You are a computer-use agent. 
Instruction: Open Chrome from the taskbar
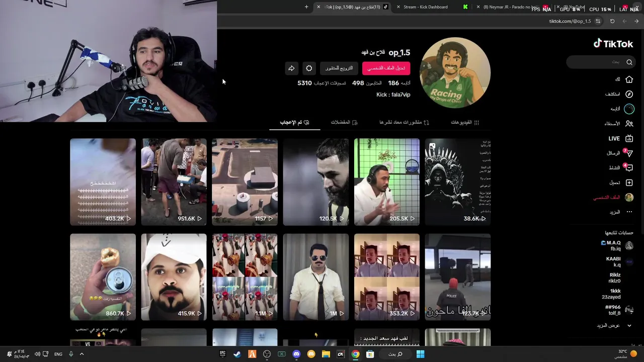click(x=356, y=354)
